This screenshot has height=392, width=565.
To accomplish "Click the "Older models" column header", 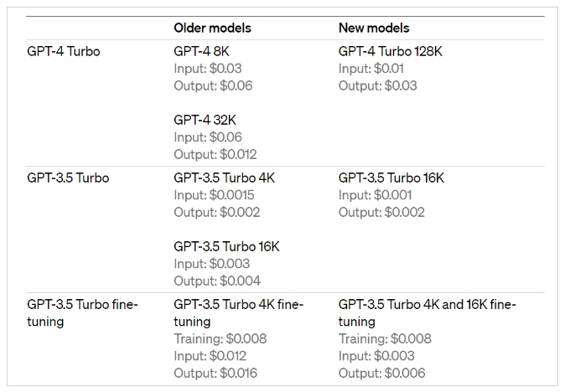I will click(212, 28).
